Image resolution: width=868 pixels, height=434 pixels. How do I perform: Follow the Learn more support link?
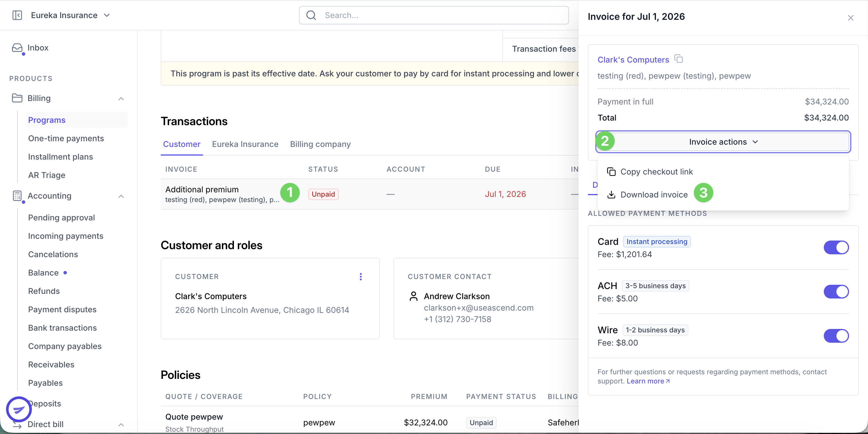pyautogui.click(x=648, y=381)
